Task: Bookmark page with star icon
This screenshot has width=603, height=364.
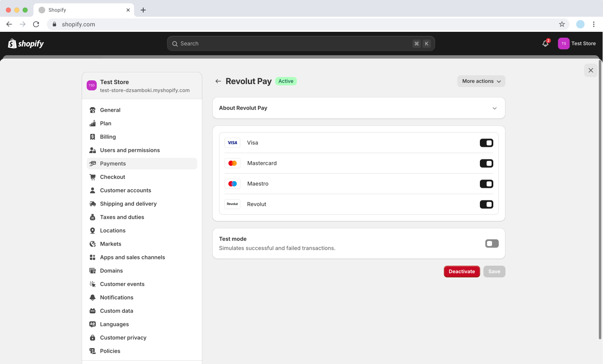Action: click(x=562, y=24)
